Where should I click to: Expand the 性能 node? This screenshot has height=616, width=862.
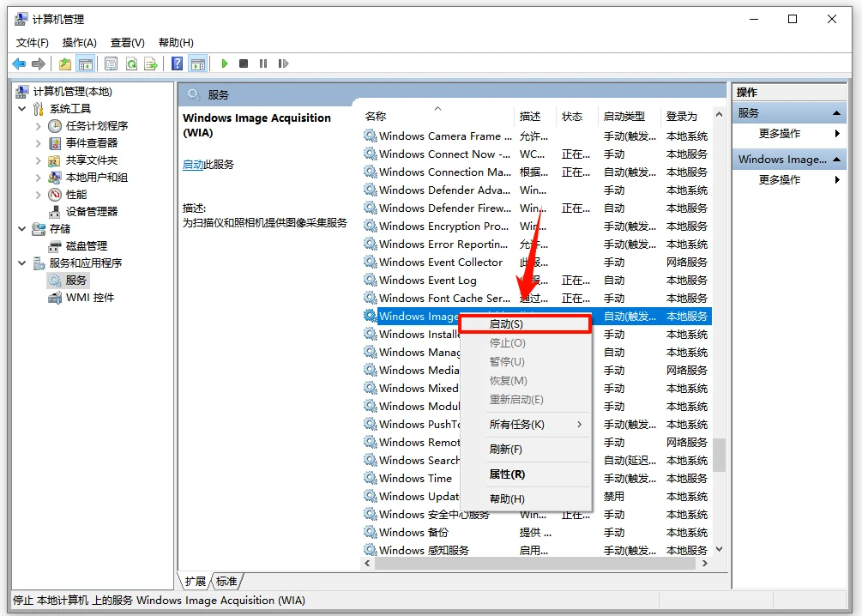tap(38, 195)
